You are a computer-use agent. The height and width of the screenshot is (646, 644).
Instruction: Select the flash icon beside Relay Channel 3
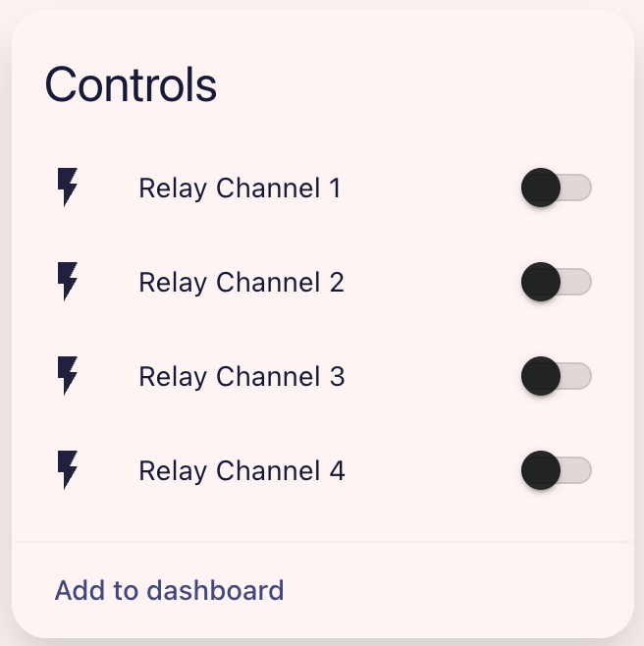coord(67,376)
